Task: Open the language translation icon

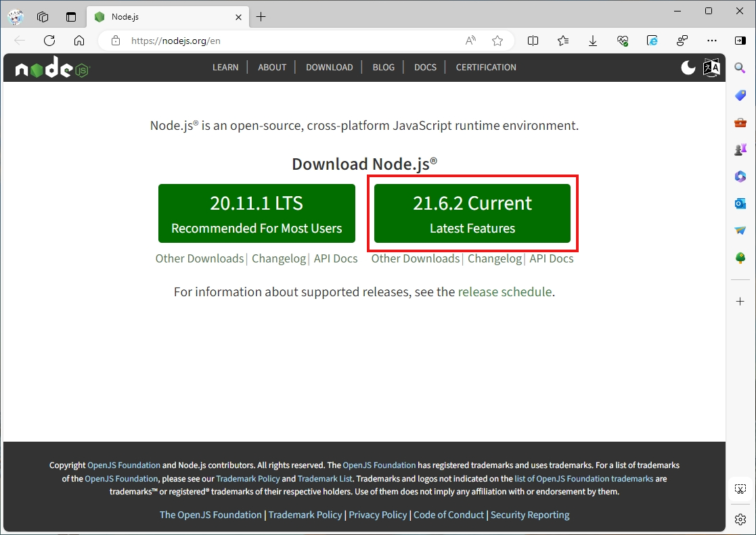Action: (711, 68)
